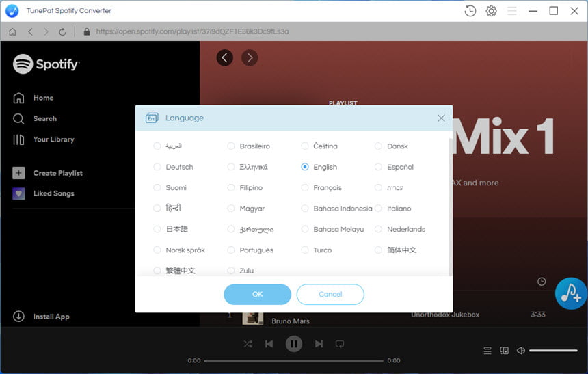Image resolution: width=588 pixels, height=374 pixels.
Task: Skip to previous track
Action: click(x=269, y=344)
